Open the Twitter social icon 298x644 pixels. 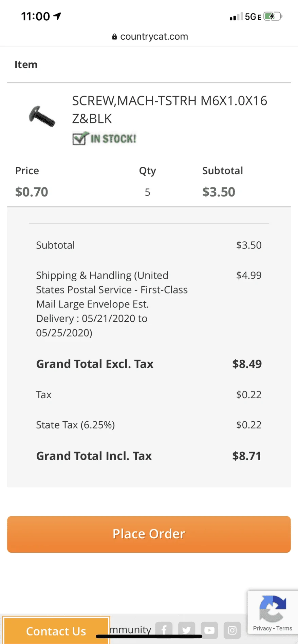pos(187,630)
